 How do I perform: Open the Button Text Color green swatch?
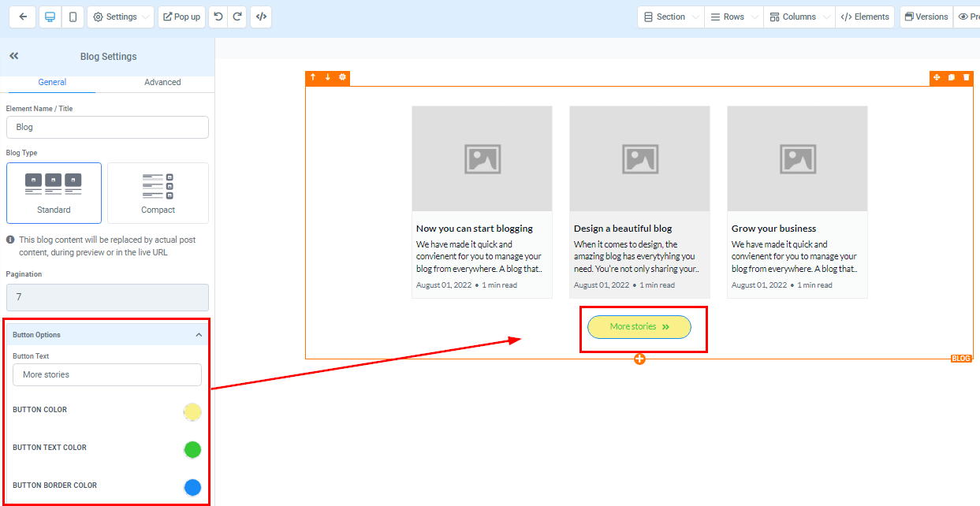pos(192,449)
